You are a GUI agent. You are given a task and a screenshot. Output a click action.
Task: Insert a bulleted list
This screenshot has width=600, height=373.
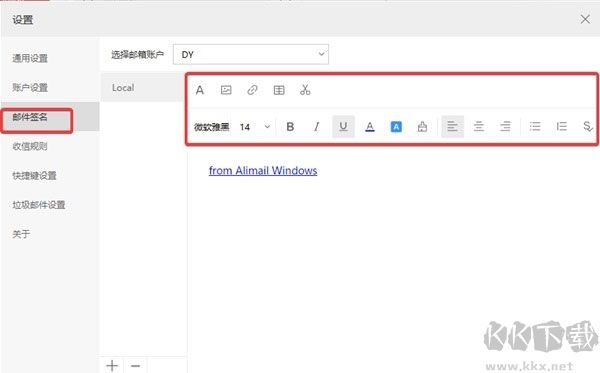pos(535,127)
